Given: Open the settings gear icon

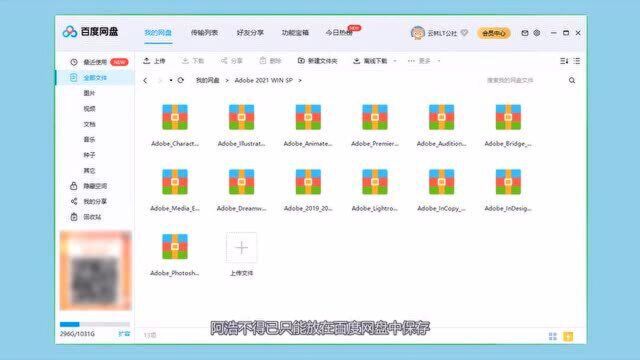Looking at the screenshot, I should pos(537,33).
